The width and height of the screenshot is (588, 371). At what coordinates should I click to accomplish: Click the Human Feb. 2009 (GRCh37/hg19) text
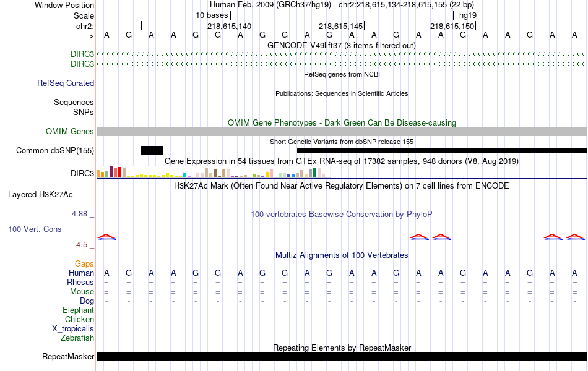point(270,5)
